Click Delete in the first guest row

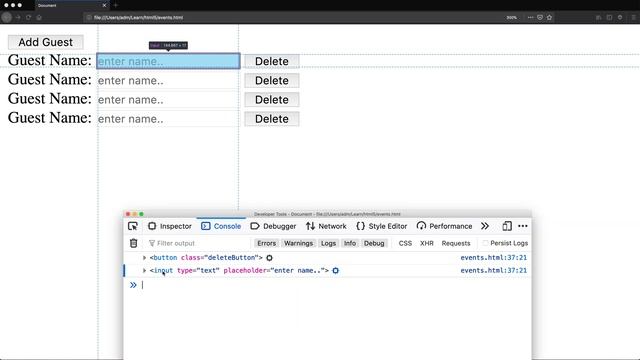click(272, 61)
